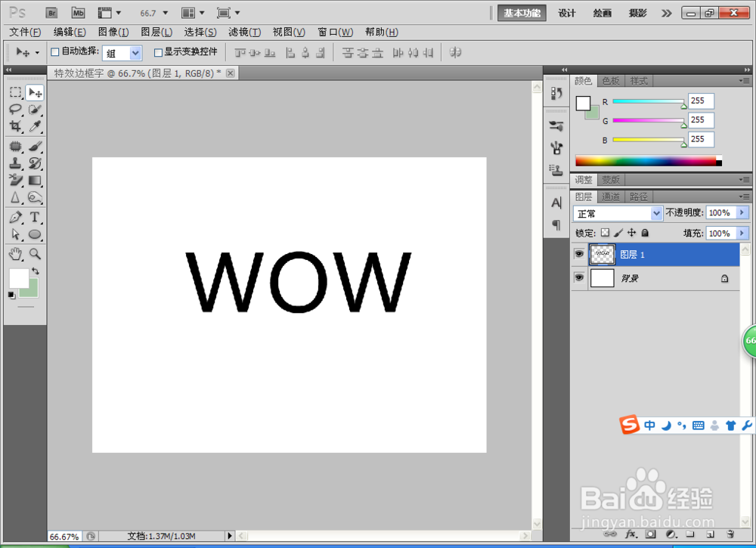Select the Clone Stamp tool
This screenshot has height=548, width=756.
[x=16, y=163]
